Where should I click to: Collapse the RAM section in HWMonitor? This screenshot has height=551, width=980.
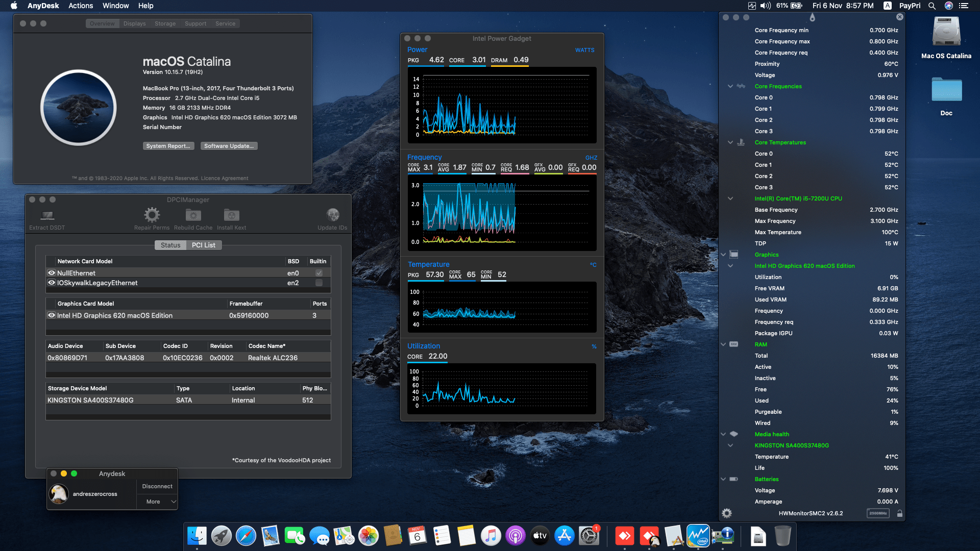pyautogui.click(x=723, y=344)
